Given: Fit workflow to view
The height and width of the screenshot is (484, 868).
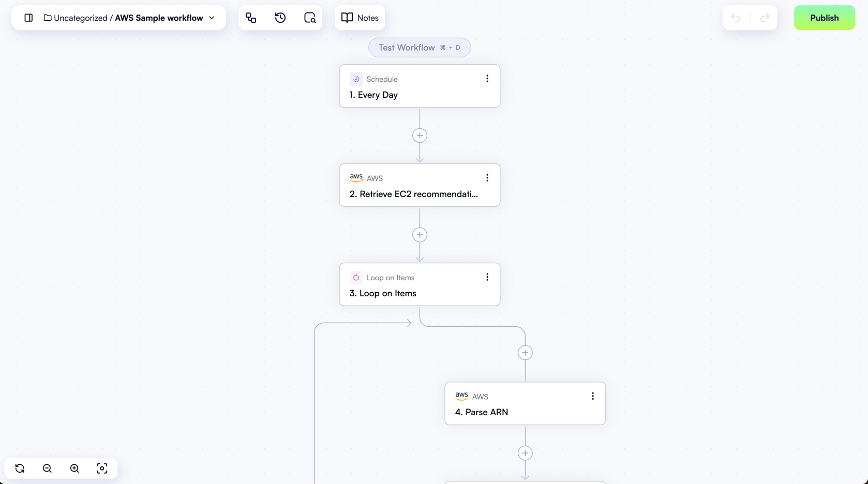Looking at the screenshot, I should pos(102,468).
